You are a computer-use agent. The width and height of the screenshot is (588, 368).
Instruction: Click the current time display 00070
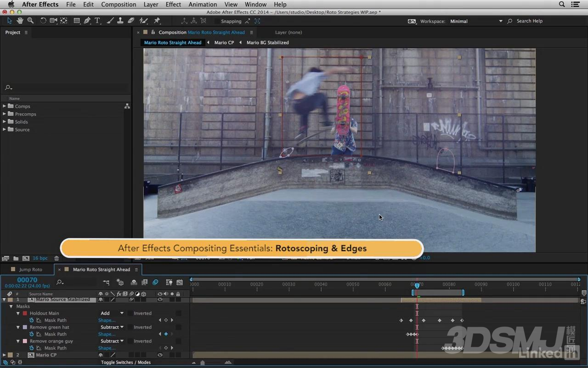[27, 280]
